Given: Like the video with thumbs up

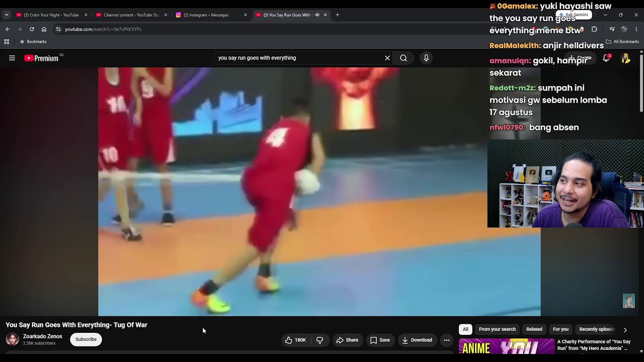Looking at the screenshot, I should [x=296, y=340].
